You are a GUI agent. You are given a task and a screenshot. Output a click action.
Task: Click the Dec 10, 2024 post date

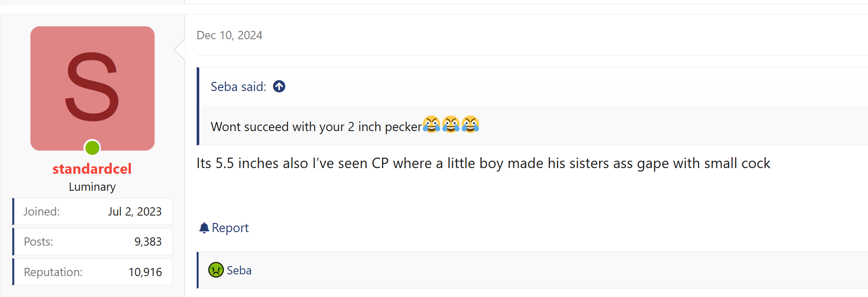[229, 35]
